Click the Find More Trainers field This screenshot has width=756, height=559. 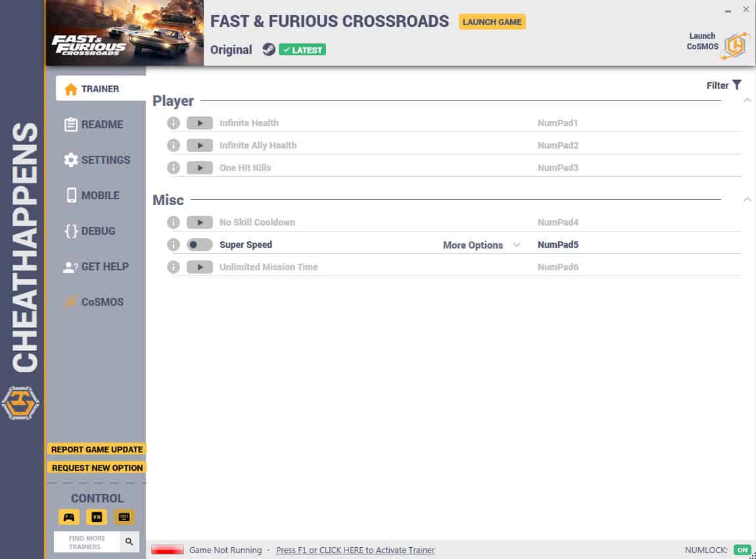tap(87, 542)
